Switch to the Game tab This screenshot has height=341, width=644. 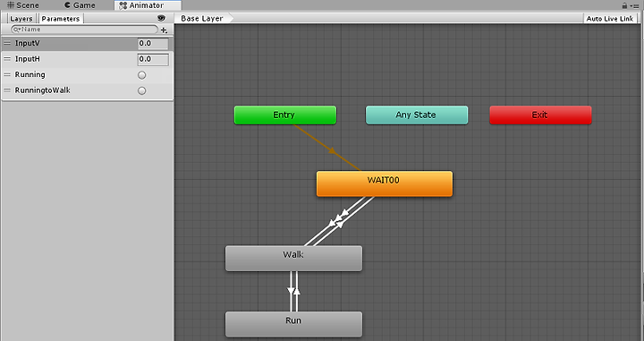point(80,5)
